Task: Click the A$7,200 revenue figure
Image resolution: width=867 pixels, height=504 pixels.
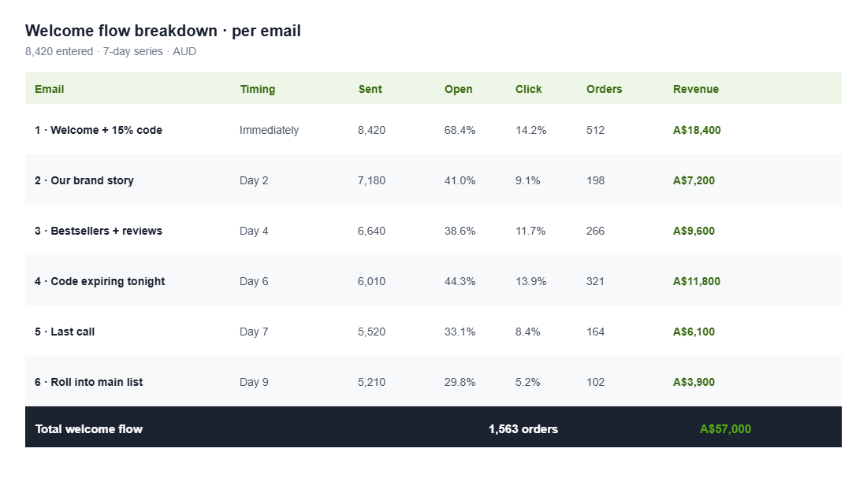Action: point(694,180)
